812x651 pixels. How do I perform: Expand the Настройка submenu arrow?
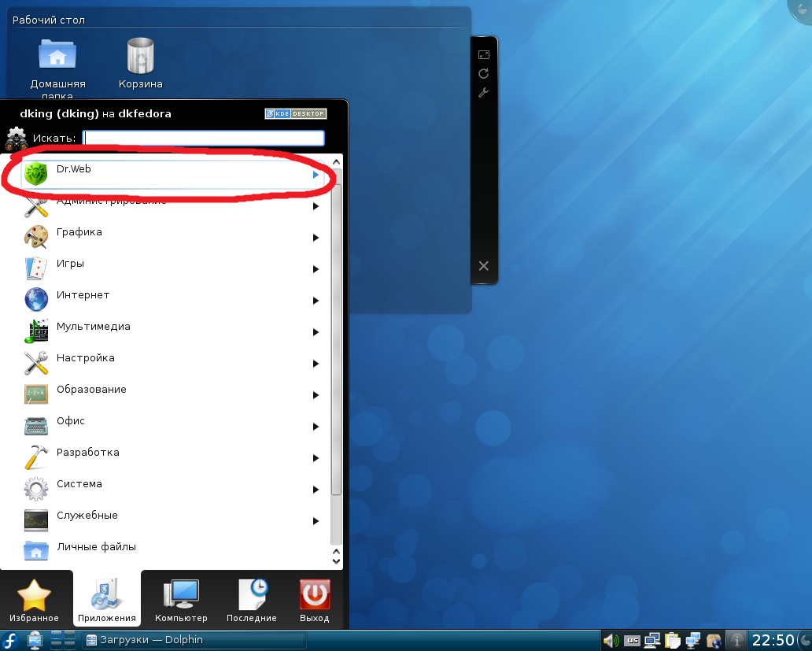click(x=316, y=364)
